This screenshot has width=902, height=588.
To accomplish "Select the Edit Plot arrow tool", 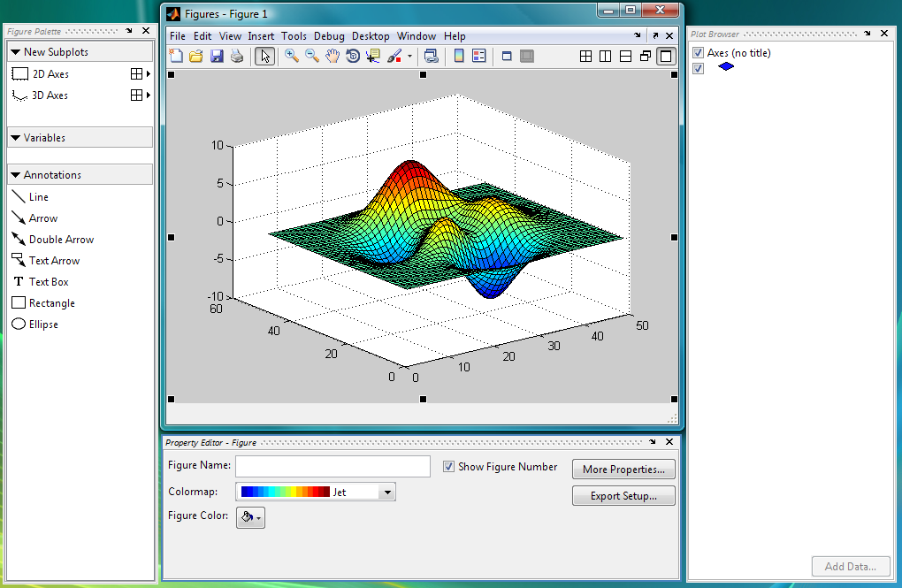I will click(x=264, y=57).
